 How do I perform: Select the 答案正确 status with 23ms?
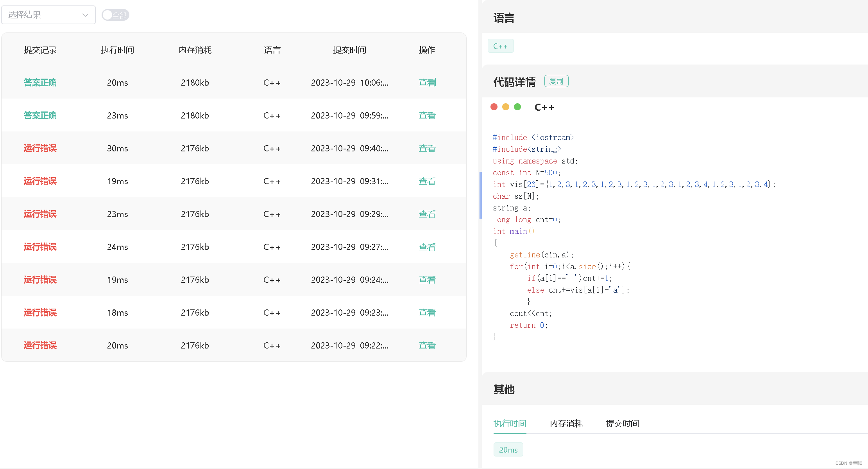coord(40,115)
